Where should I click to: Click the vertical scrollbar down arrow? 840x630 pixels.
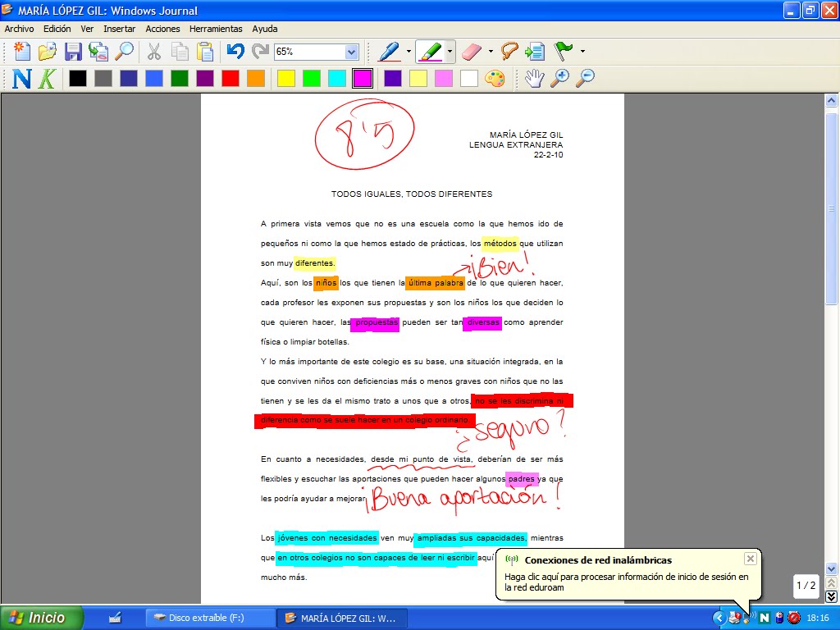[x=832, y=569]
